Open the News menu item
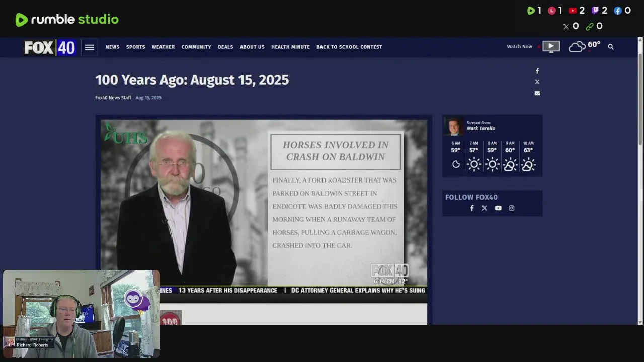Image resolution: width=644 pixels, height=362 pixels. [x=112, y=47]
